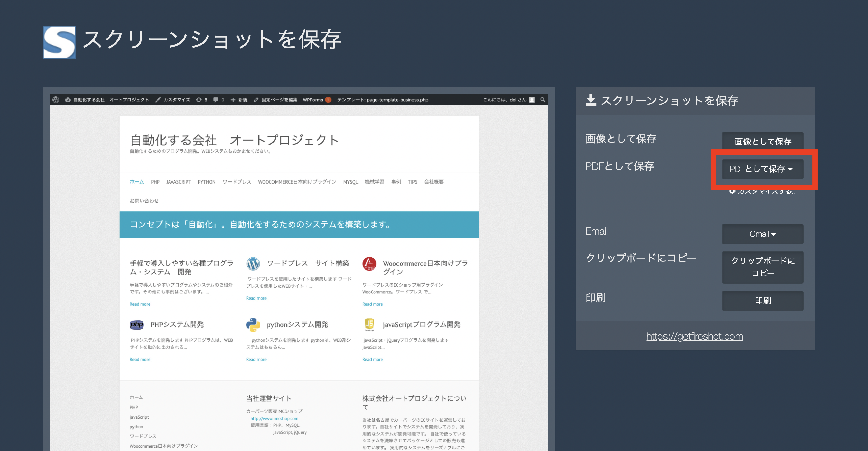Click WPForms in the admin bar
This screenshot has width=868, height=451.
(313, 100)
